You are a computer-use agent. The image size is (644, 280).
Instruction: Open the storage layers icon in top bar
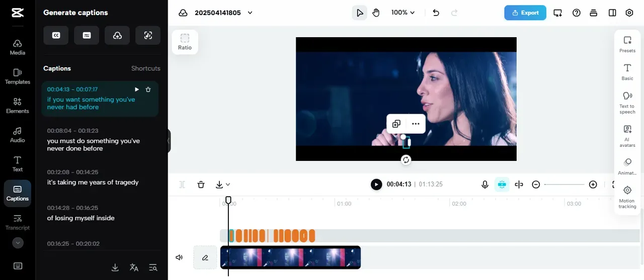[594, 13]
